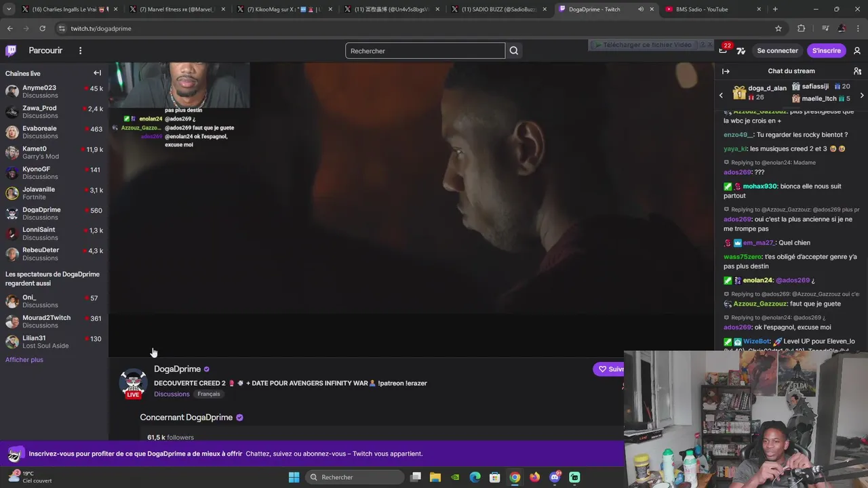The image size is (868, 488).
Task: Click top gifter doga_d_alan
Action: click(x=768, y=88)
